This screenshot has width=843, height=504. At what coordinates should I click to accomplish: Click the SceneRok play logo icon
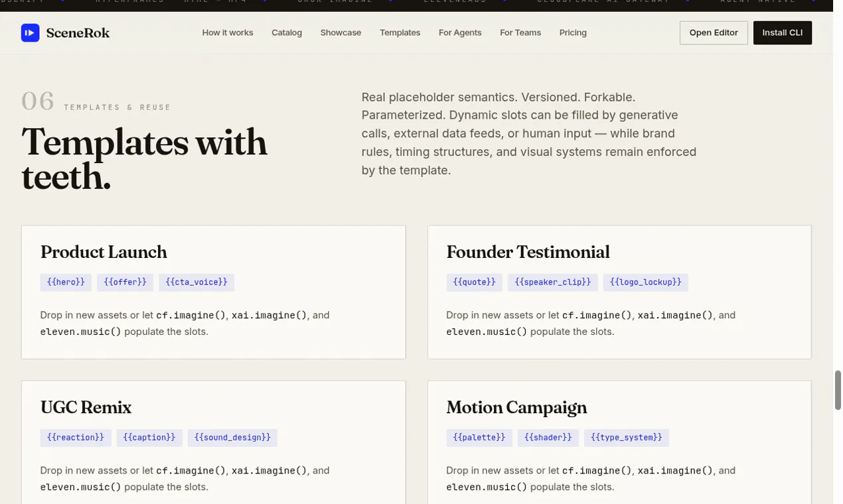click(x=30, y=32)
